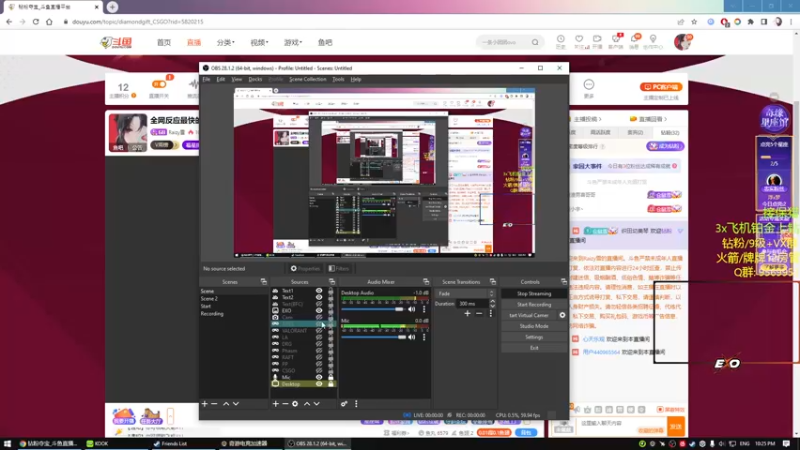
Task: Open Mic three-dot options menu
Action: pos(424,337)
